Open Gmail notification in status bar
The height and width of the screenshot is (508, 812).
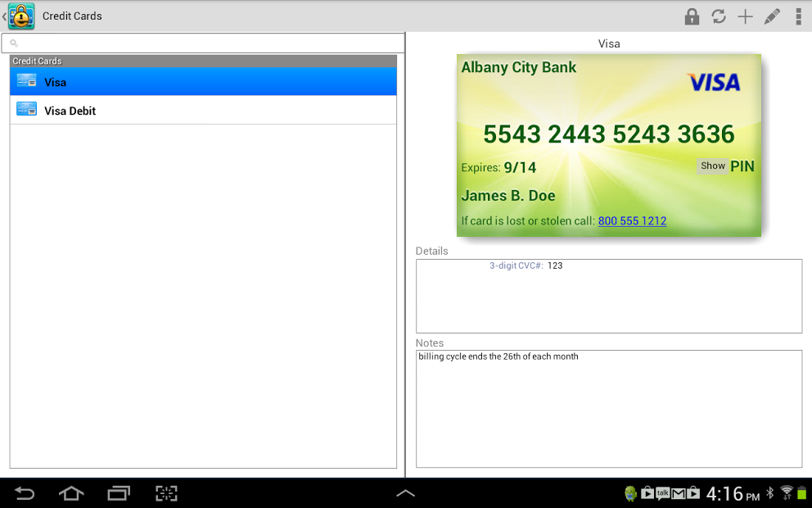point(678,493)
